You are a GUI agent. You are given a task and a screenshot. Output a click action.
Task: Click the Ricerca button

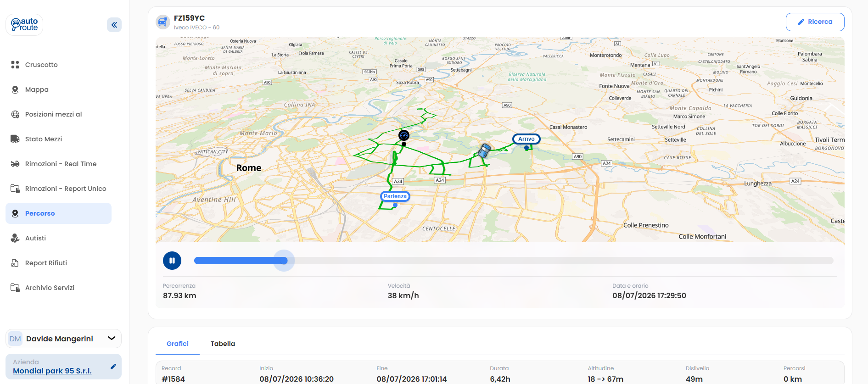[815, 22]
